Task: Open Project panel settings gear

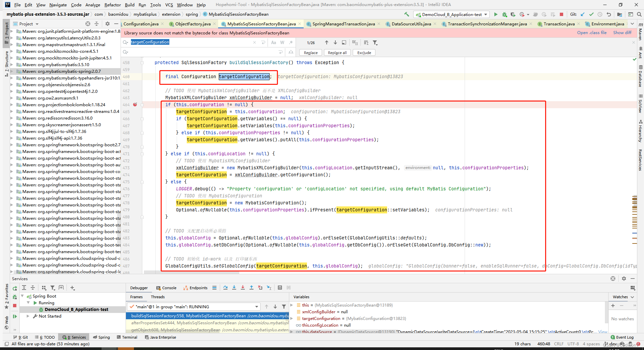Action: click(x=107, y=24)
